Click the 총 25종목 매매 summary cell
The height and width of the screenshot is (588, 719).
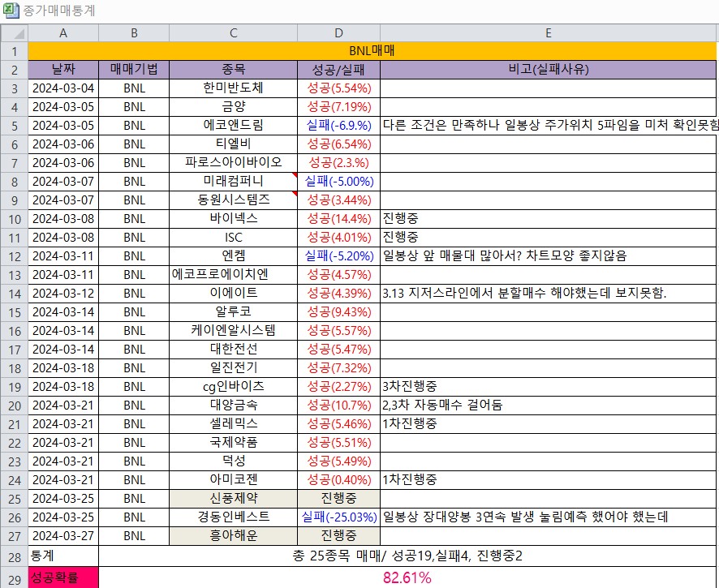(x=407, y=556)
